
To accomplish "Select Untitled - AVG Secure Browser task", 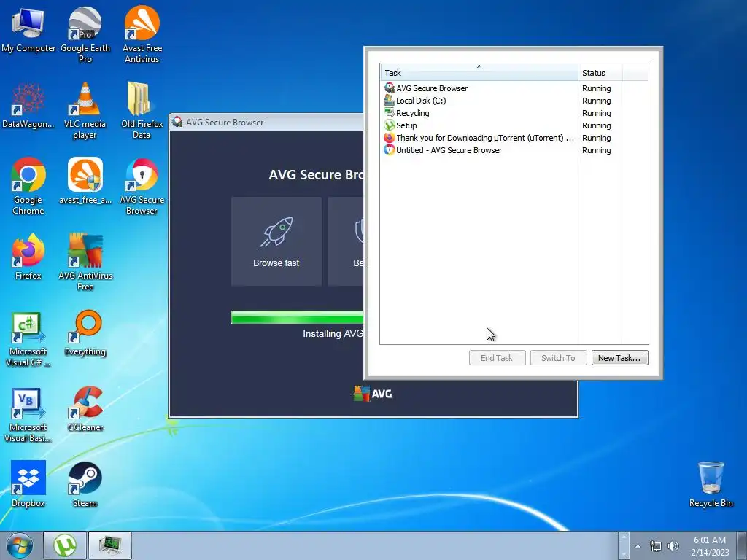I will pos(514,150).
